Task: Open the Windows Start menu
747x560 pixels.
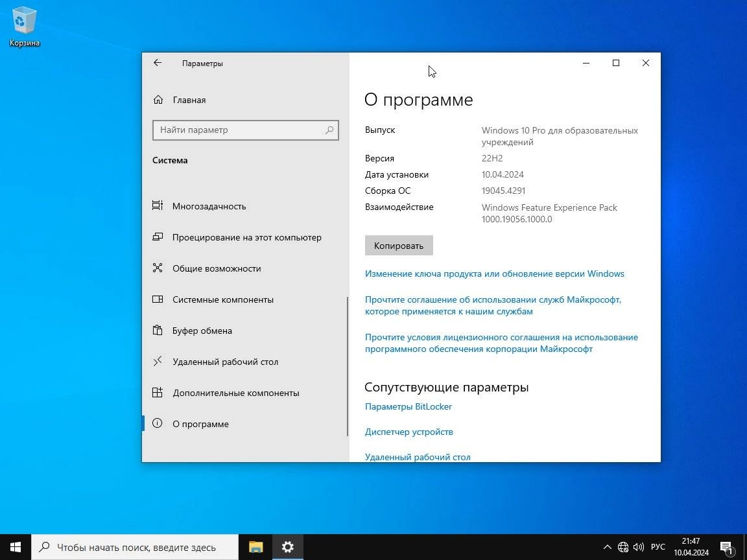Action: point(16,547)
